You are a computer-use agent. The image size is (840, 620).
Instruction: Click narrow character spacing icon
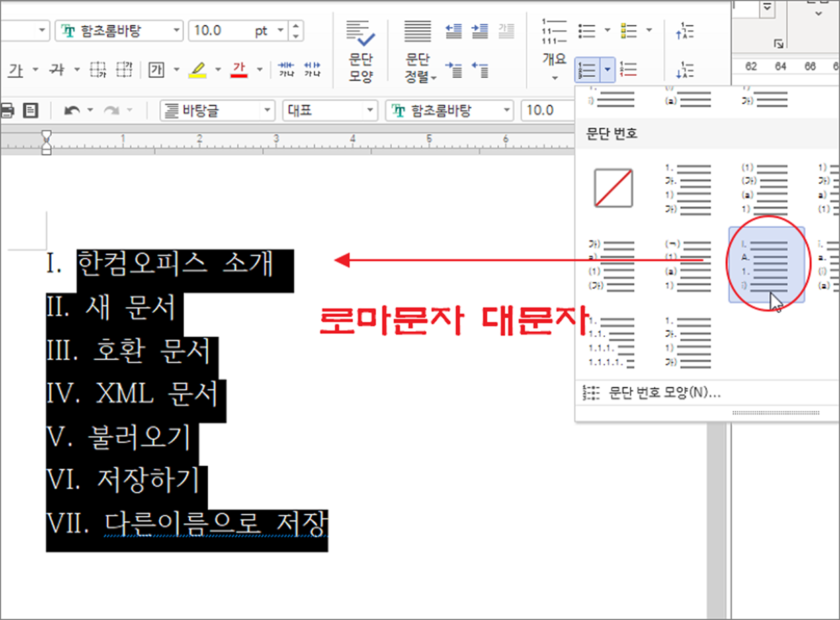tap(286, 69)
